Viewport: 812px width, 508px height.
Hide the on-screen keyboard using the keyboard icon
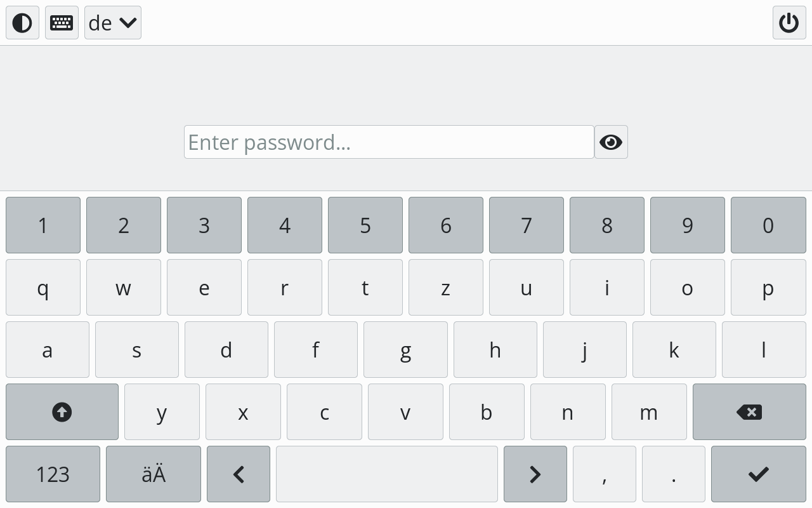click(62, 23)
